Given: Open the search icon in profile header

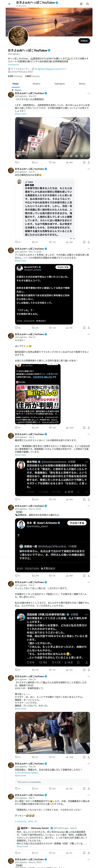Looking at the screenshot, I should point(88,4).
